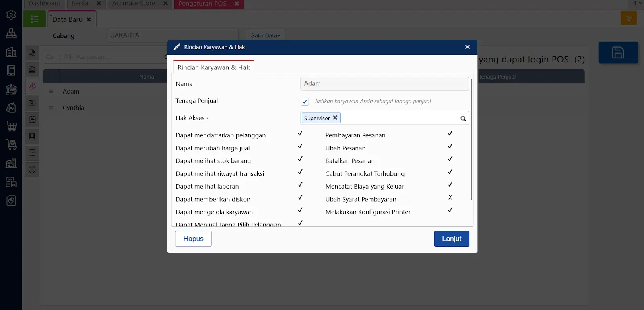This screenshot has width=644, height=310.
Task: Close the Rincian Karyawan & Hak dialog
Action: 467,47
